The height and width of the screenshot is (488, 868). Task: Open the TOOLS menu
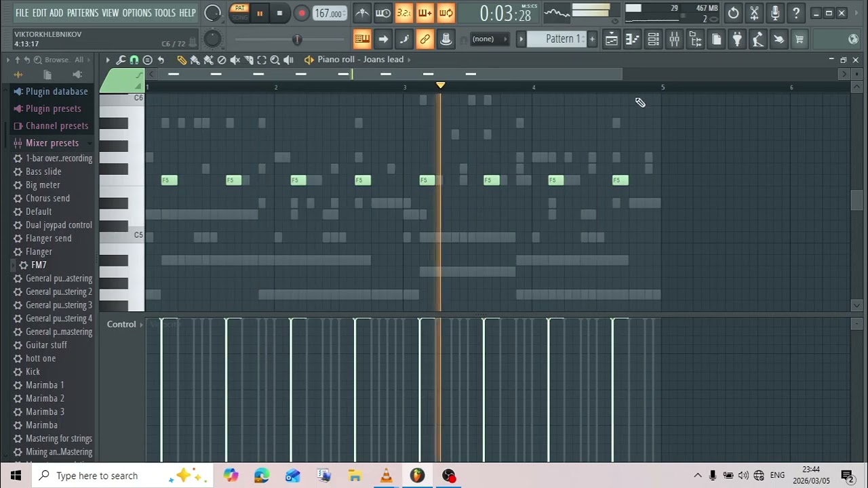pyautogui.click(x=165, y=13)
